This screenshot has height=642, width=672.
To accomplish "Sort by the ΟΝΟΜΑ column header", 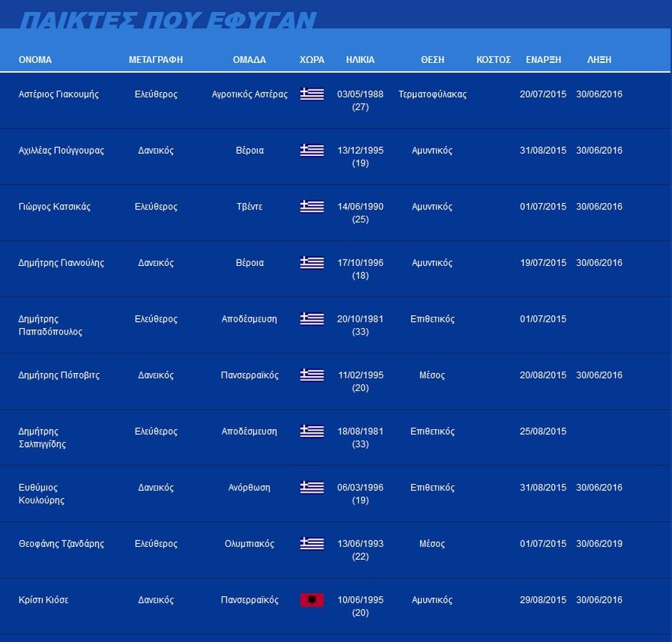I will 35,60.
